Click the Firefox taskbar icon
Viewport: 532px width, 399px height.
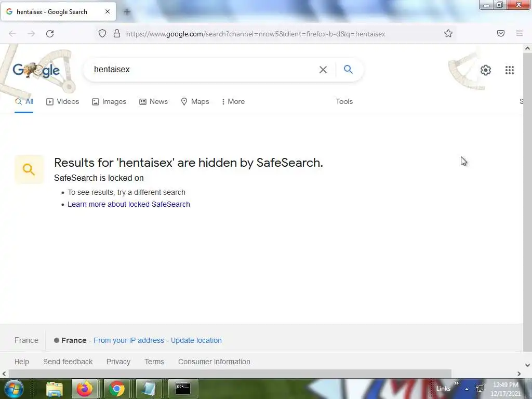tap(85, 389)
